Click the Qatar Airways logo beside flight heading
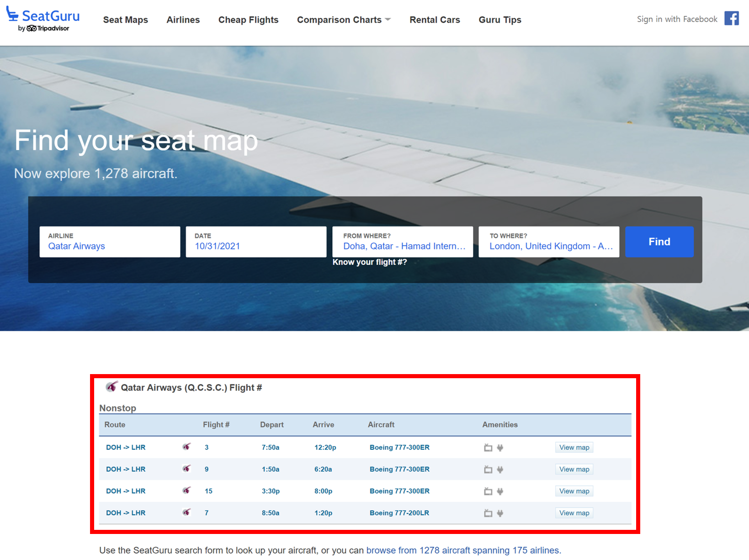The width and height of the screenshot is (749, 560). [x=112, y=387]
